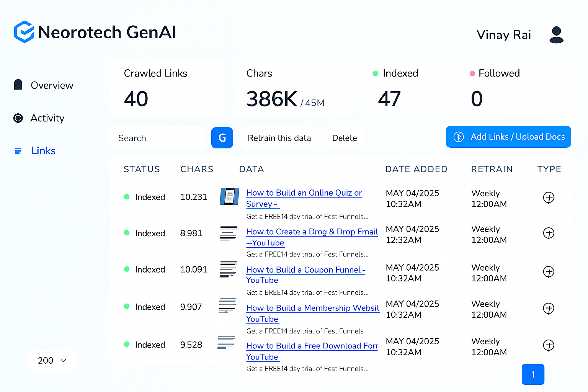588x392 pixels.
Task: Open the 200 rows-per-page dropdown
Action: (x=51, y=360)
